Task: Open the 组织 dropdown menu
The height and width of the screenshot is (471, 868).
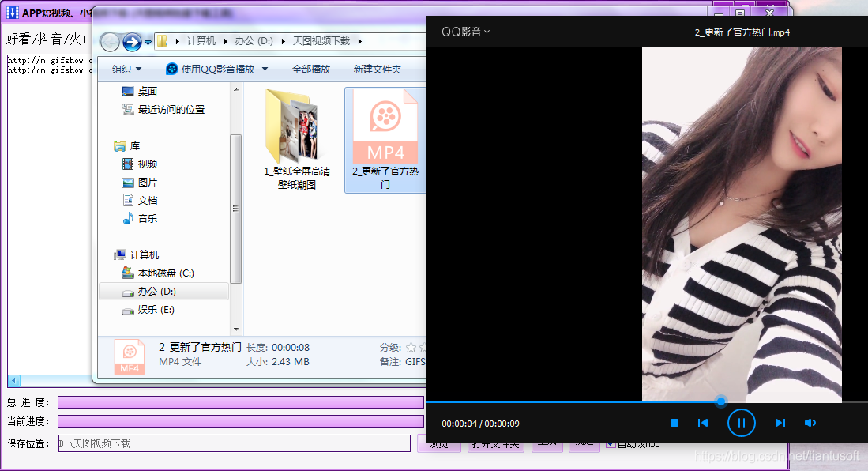Action: (x=124, y=69)
